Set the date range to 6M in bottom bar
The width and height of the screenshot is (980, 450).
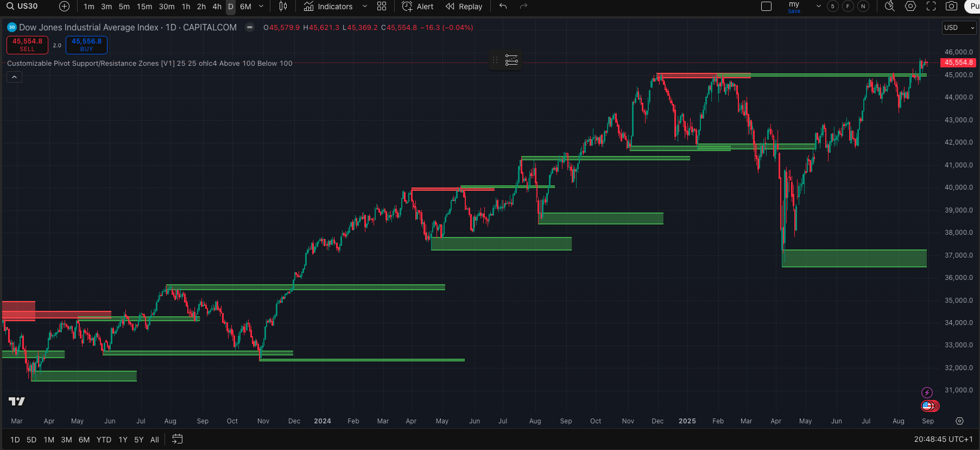[84, 440]
